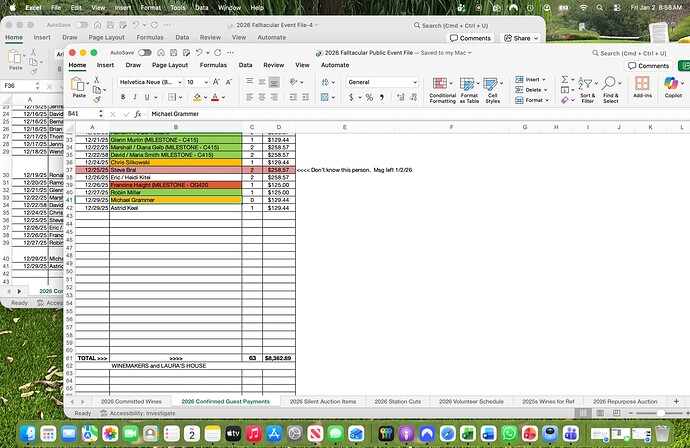690x448 pixels.
Task: Click the Decrease Indent icon
Action: point(293,97)
